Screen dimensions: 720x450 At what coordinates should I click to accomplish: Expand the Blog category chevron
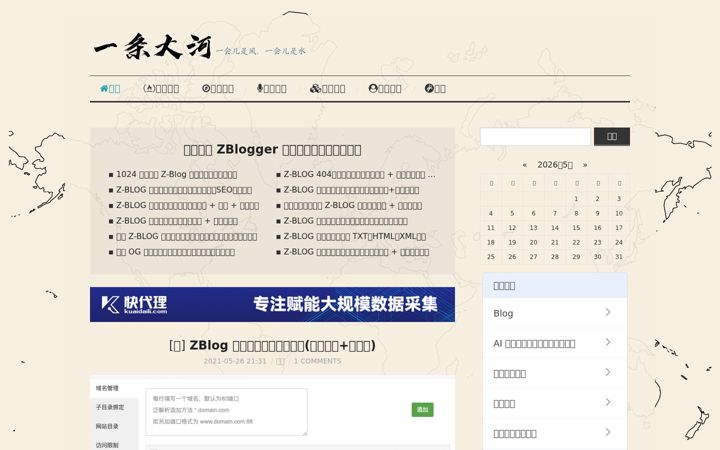tap(608, 312)
